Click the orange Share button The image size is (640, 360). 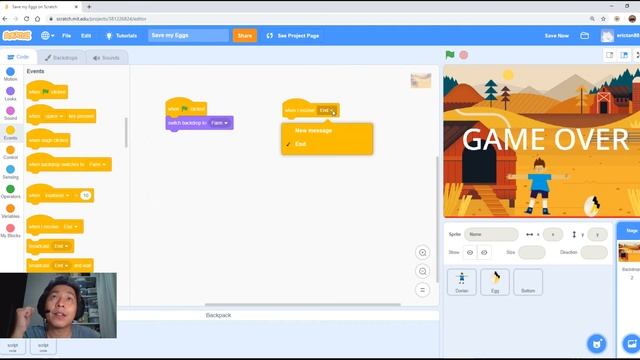[244, 36]
